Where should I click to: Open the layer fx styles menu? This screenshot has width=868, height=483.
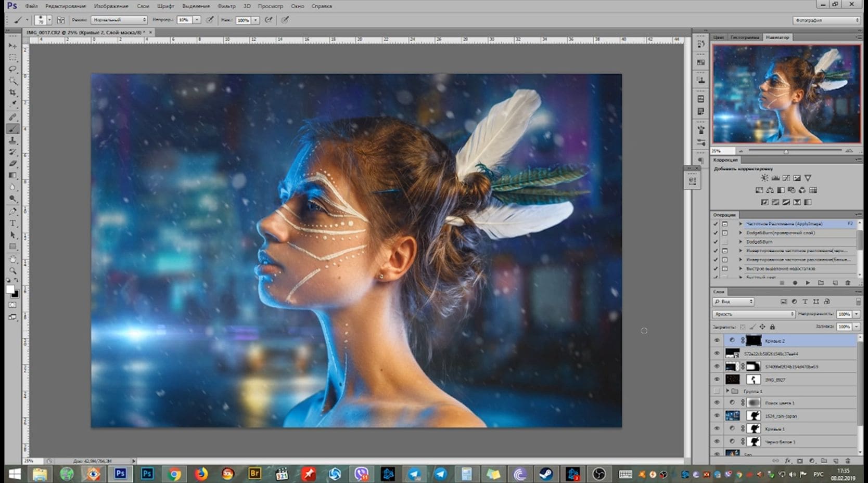click(788, 461)
